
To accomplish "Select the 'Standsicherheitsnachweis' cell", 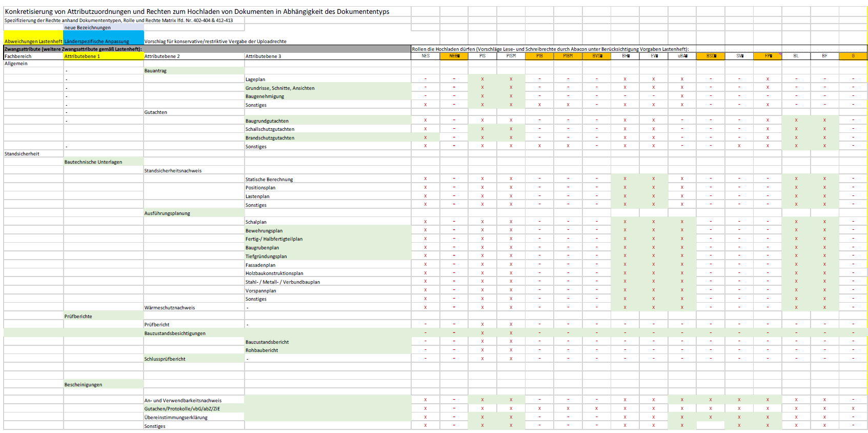I will pyautogui.click(x=194, y=171).
